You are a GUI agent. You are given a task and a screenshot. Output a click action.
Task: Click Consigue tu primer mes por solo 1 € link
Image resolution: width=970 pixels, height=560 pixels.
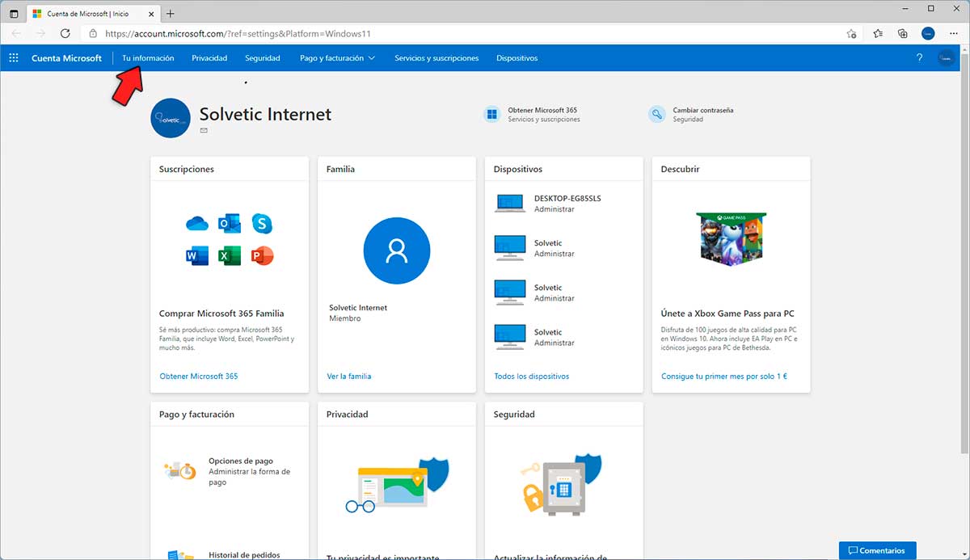[724, 377]
